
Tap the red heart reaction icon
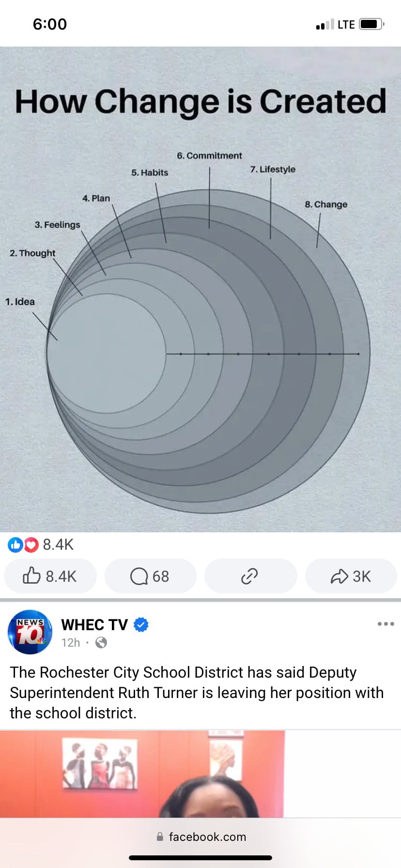point(31,545)
